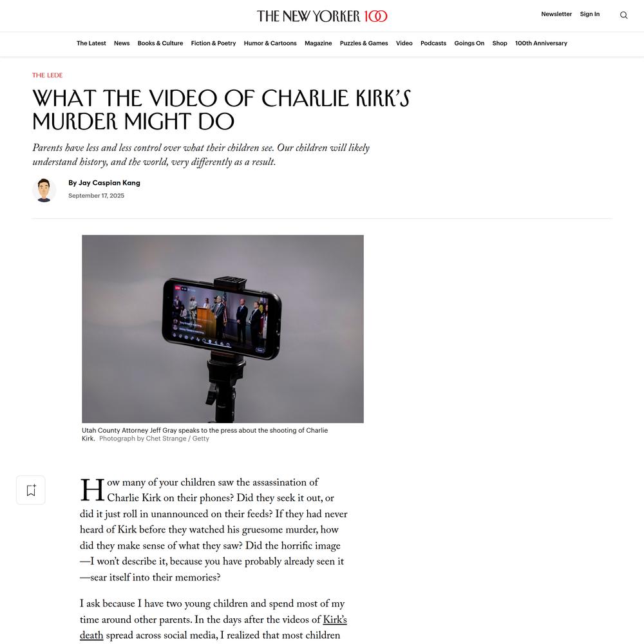Save article with bookmark icon
Viewport: 644px width, 644px height.
(x=31, y=490)
